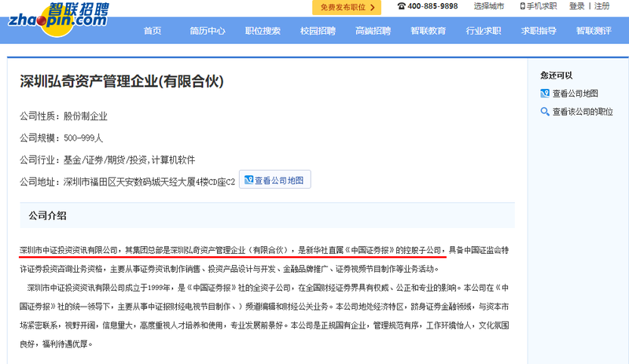Open 求职指导 nav item

pyautogui.click(x=539, y=31)
